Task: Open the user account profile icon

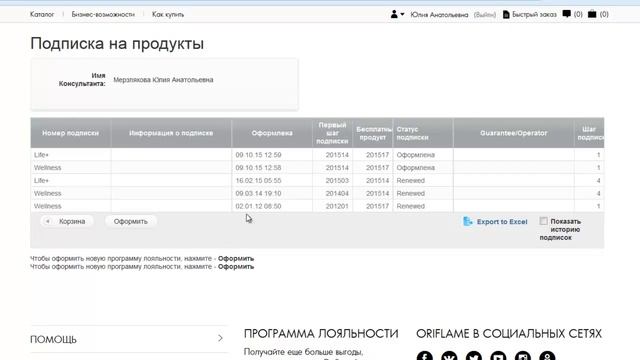Action: (394, 14)
